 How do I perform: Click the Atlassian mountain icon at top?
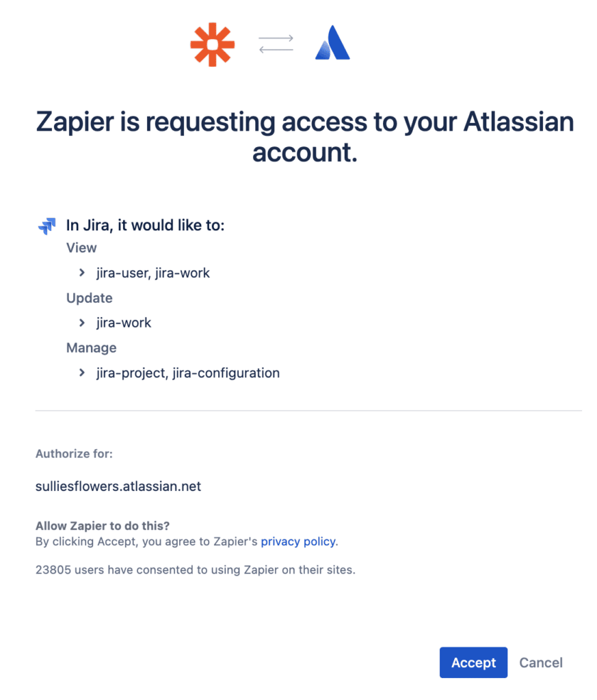click(332, 45)
